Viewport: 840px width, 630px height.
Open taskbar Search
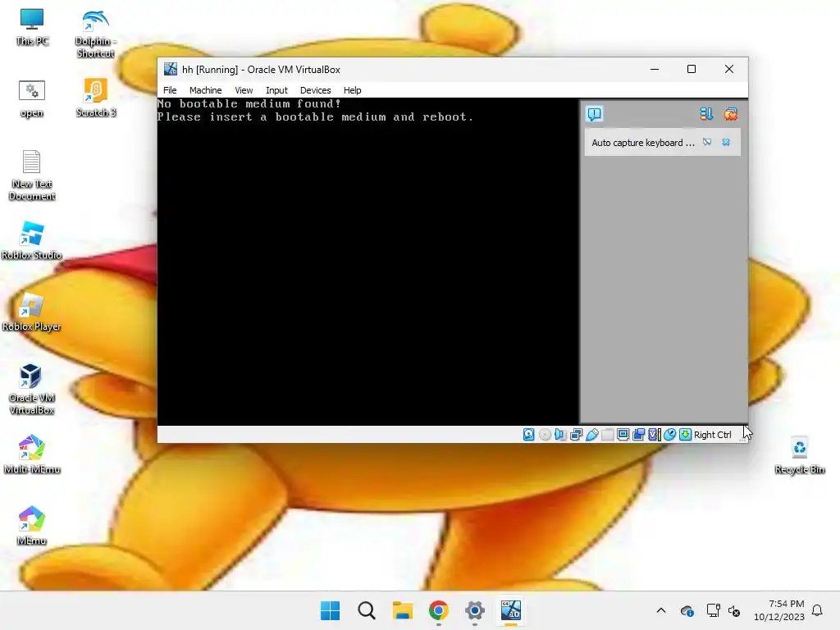point(367,610)
